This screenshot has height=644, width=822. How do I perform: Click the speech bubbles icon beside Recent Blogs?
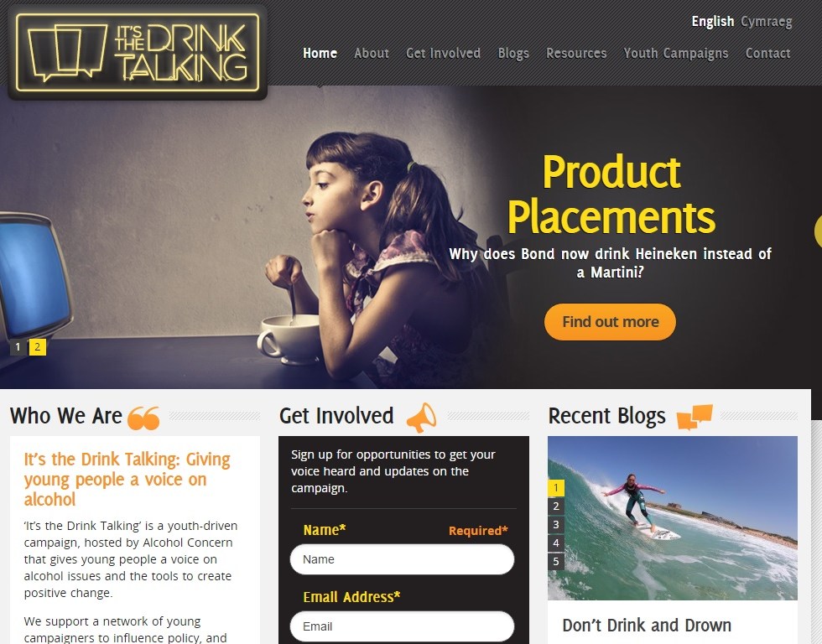[x=695, y=417]
